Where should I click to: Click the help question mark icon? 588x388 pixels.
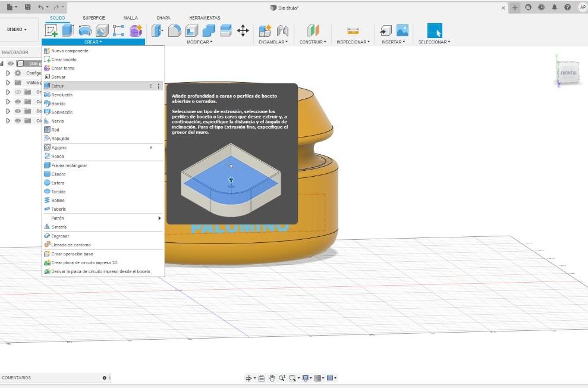click(567, 7)
